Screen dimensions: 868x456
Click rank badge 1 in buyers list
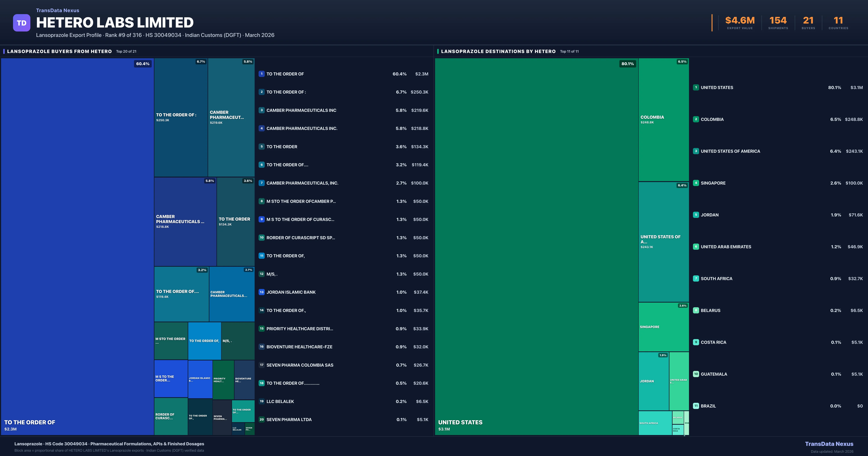pyautogui.click(x=261, y=74)
